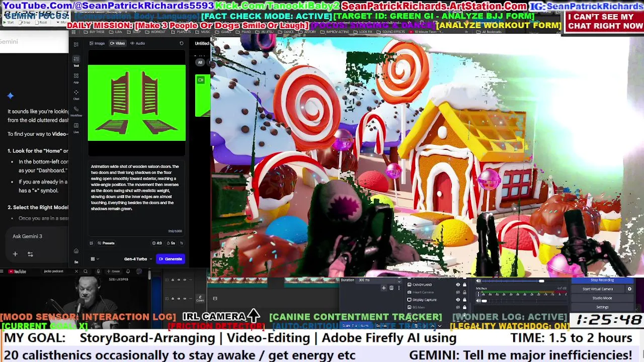Click the YouTube Create button

pyautogui.click(x=113, y=271)
